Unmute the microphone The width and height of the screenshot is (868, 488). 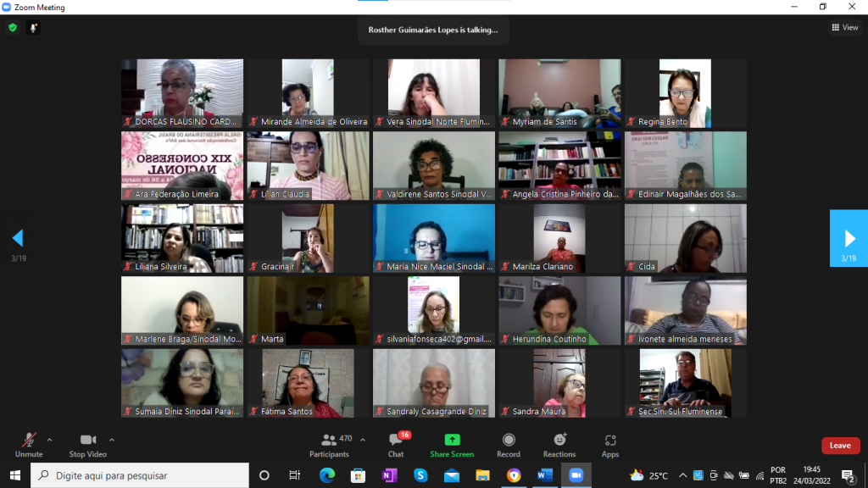point(29,445)
